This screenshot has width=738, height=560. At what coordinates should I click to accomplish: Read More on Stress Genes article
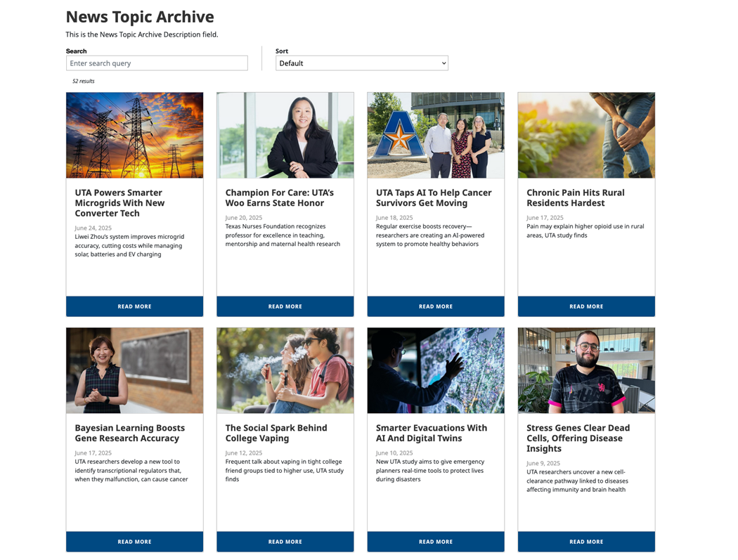(586, 542)
